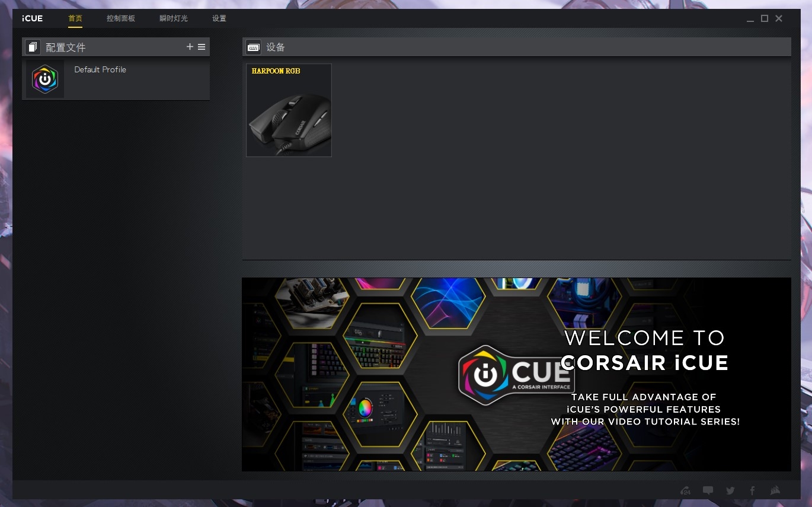Open the forum chat bubble icon
The width and height of the screenshot is (812, 507).
coord(708,490)
